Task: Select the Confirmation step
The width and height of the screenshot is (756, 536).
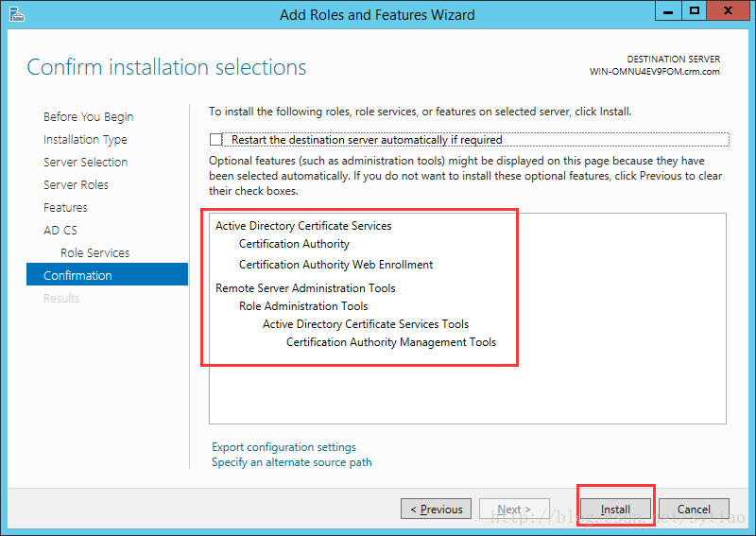Action: (107, 274)
